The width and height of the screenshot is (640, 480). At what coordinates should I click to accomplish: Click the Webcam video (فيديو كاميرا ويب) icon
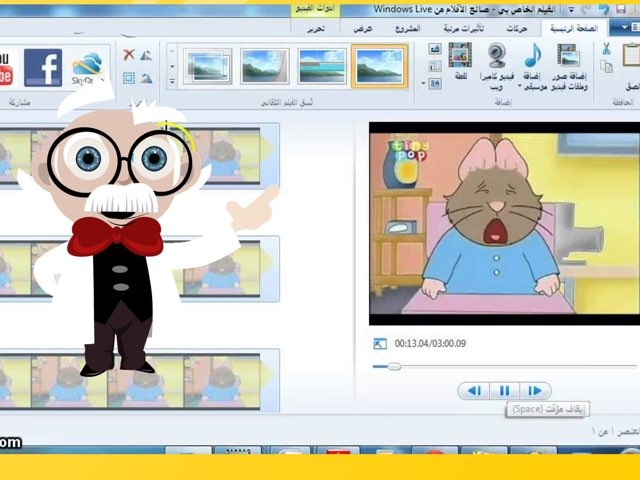click(497, 55)
